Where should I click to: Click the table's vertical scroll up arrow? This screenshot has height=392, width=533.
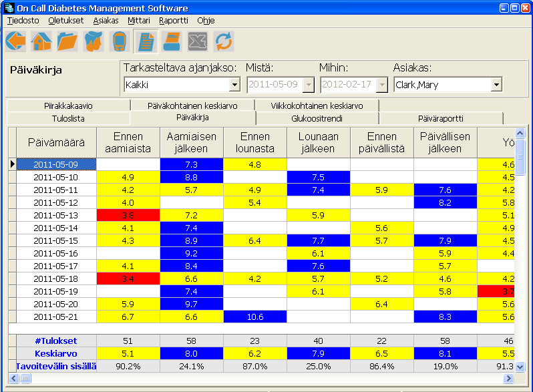coord(520,134)
